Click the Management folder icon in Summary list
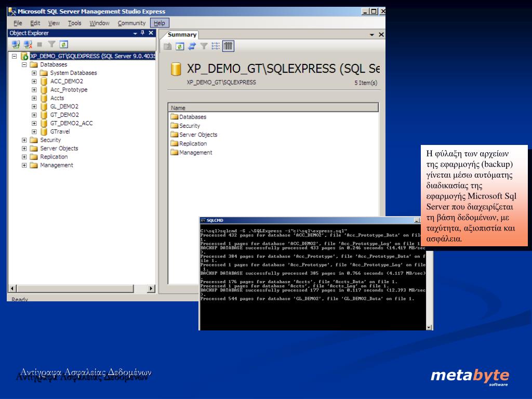Viewport: 532px width, 399px height. click(175, 152)
